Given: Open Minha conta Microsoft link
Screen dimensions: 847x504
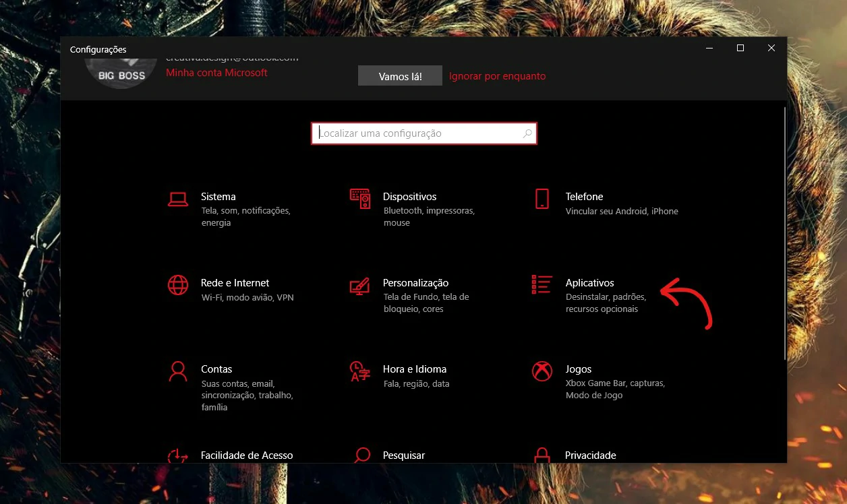Looking at the screenshot, I should pos(216,72).
